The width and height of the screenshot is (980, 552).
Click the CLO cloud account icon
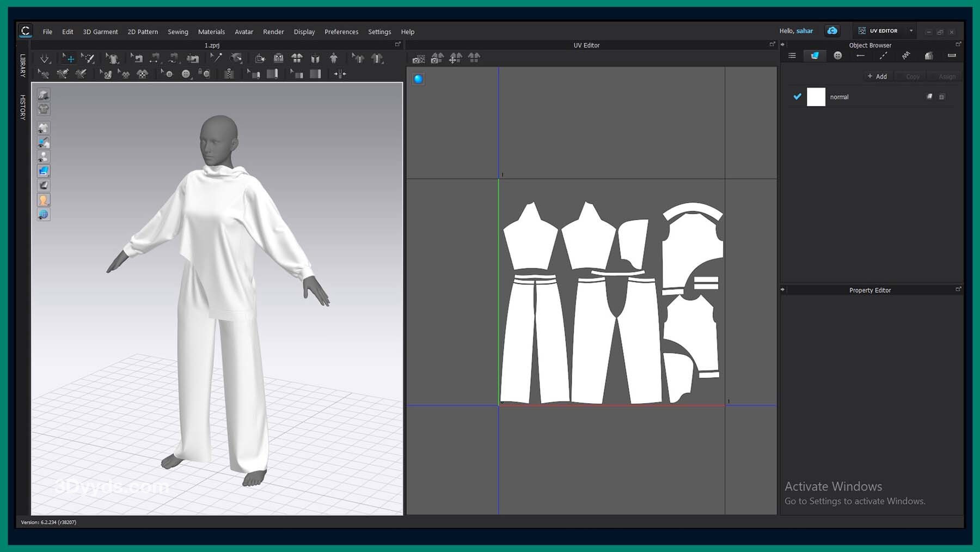[x=832, y=31]
